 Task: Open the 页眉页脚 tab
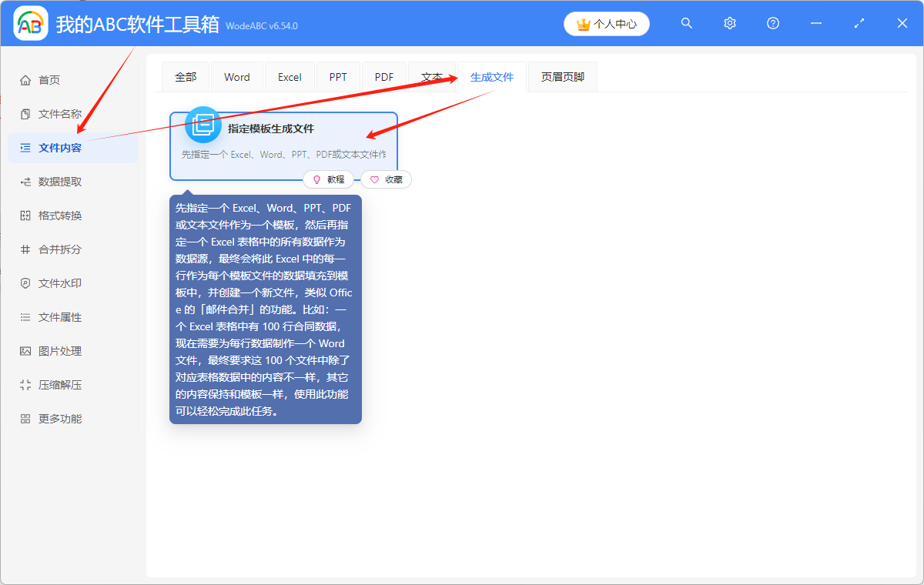562,76
